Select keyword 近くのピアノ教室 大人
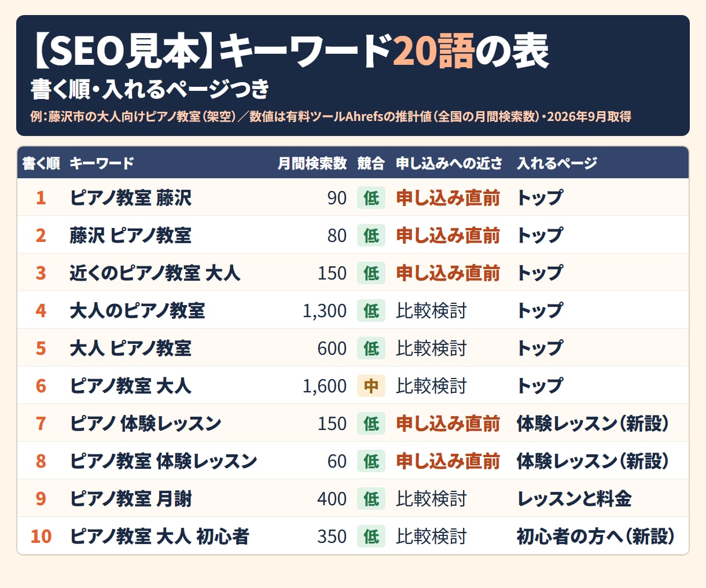The height and width of the screenshot is (588, 706). [x=155, y=273]
